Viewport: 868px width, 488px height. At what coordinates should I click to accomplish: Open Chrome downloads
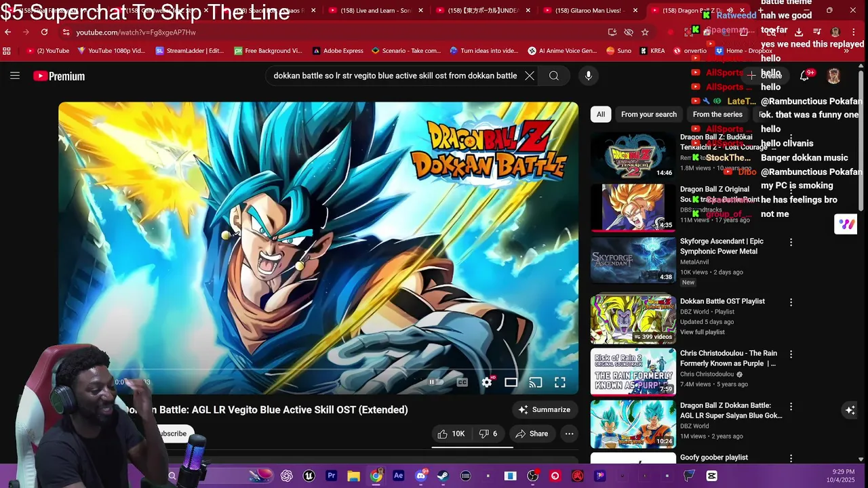[x=799, y=32]
